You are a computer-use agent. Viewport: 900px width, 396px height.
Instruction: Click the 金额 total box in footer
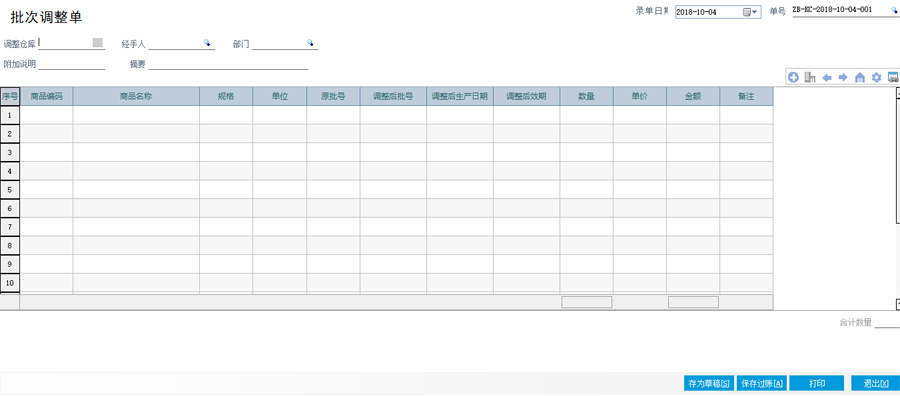[x=693, y=302]
